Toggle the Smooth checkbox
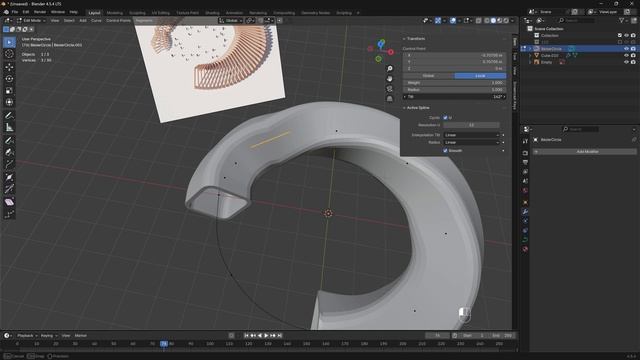Viewport: 640px width, 360px height. point(445,151)
